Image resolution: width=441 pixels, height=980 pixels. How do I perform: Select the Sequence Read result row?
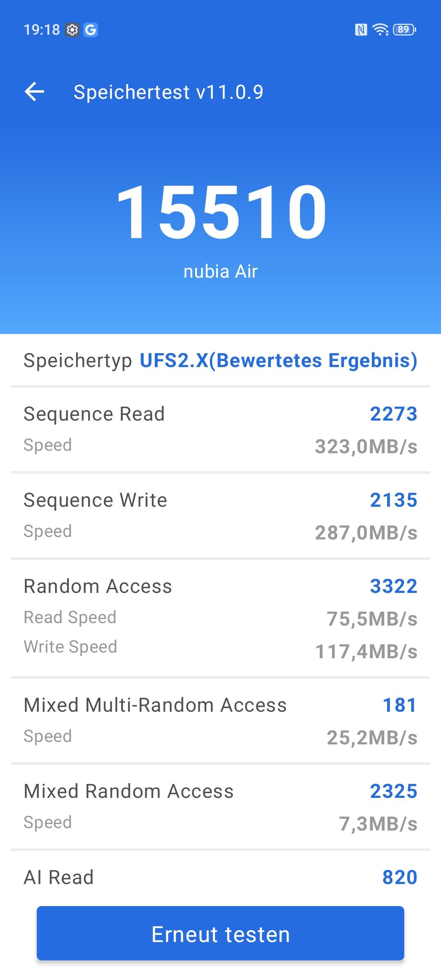[x=220, y=430]
